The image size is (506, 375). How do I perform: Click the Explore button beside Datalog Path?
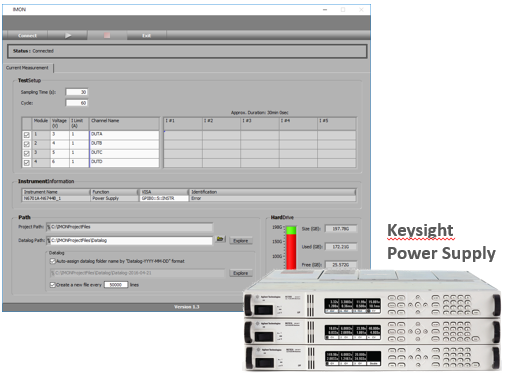(241, 241)
